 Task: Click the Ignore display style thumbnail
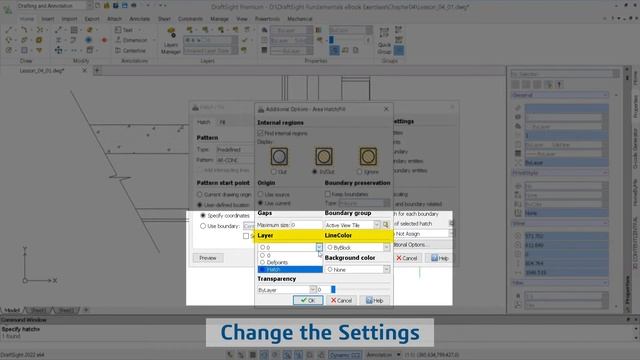(x=368, y=156)
